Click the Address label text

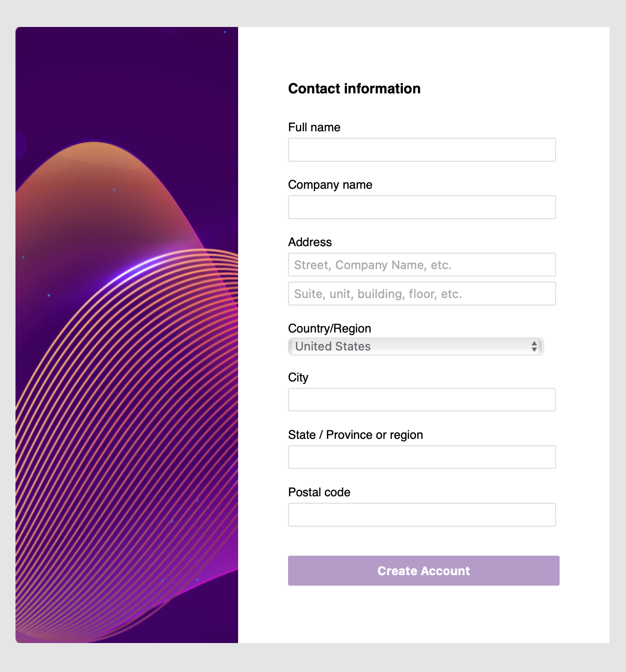tap(310, 242)
